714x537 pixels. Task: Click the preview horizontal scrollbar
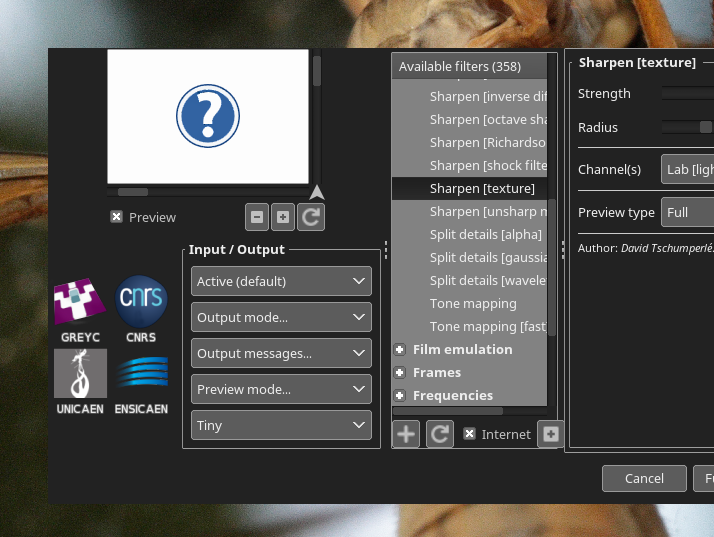133,192
